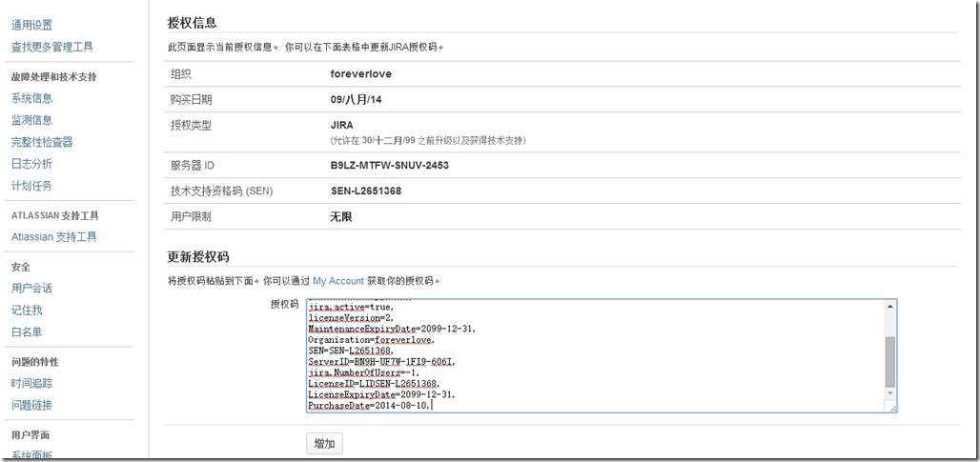Click the 授权码 field label
Screen dimensions: 980x462
coord(284,304)
